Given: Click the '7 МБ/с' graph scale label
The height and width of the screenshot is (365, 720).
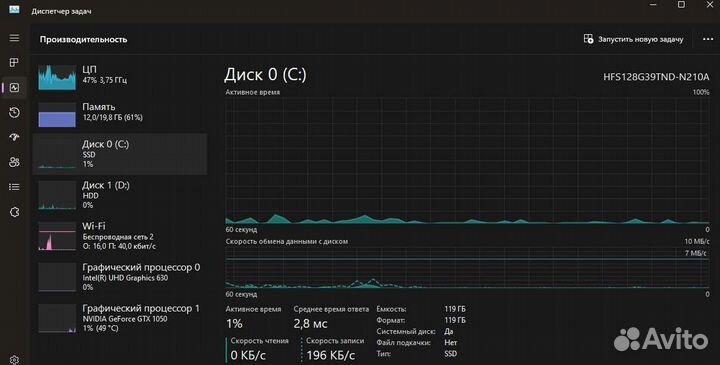Looking at the screenshot, I should [x=696, y=253].
